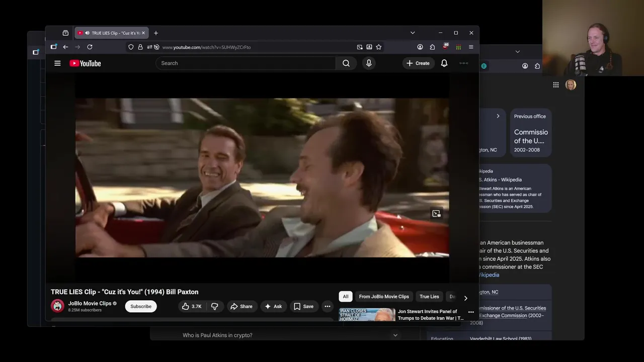This screenshot has height=362, width=644.
Task: Go to the YouTube home logo
Action: point(85,63)
